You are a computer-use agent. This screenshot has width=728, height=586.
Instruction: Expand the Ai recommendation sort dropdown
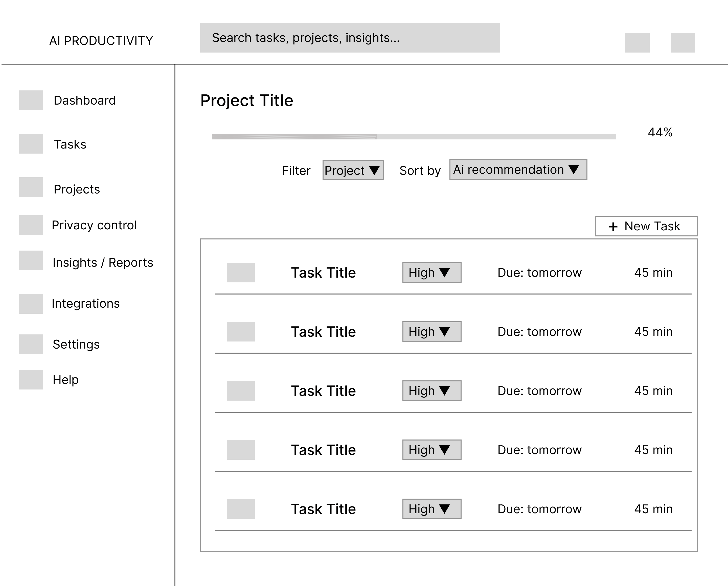click(518, 169)
